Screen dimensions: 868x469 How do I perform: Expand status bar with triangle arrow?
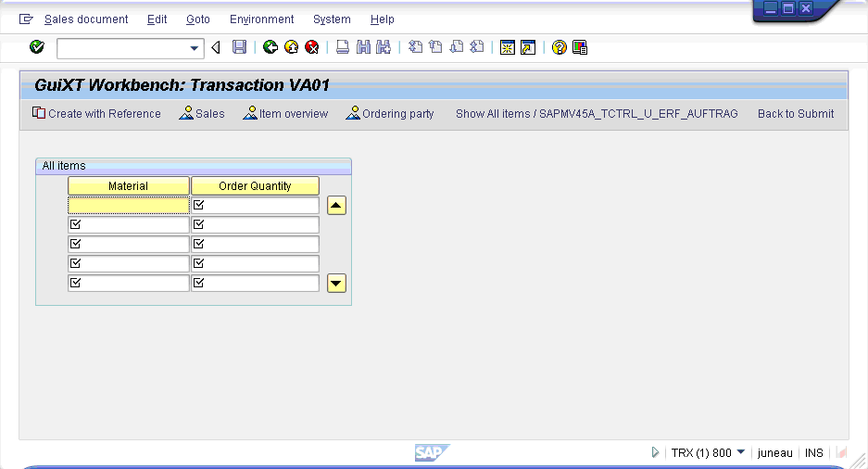click(655, 452)
